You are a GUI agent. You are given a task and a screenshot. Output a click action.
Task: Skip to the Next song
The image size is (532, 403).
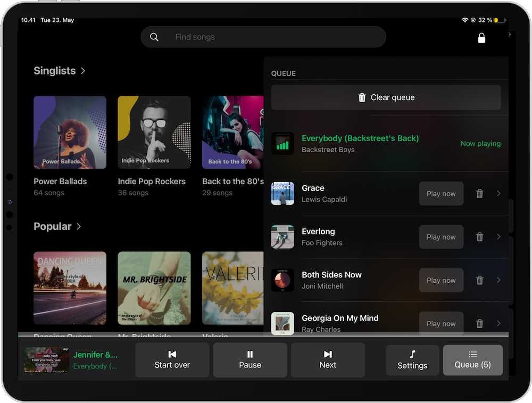coord(328,360)
